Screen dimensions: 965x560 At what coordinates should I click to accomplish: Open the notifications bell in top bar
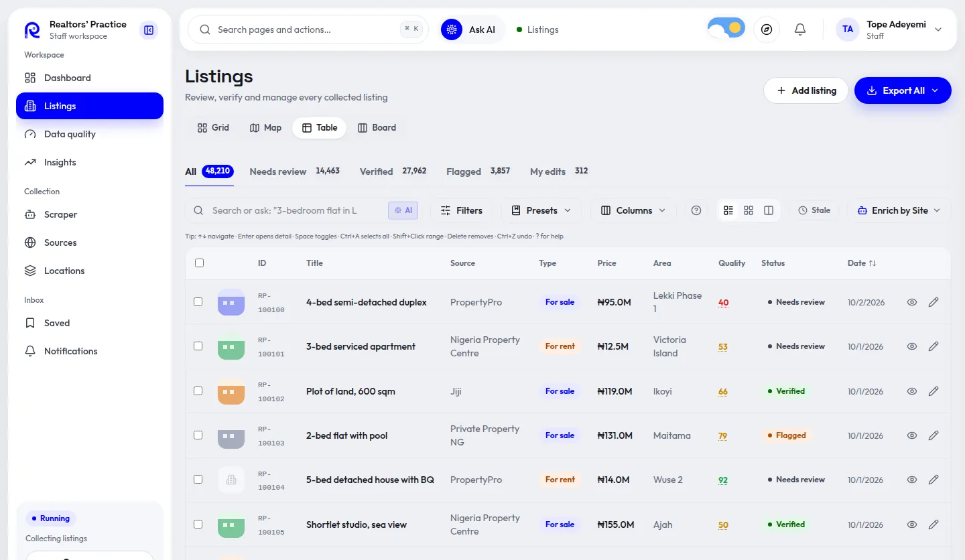[x=800, y=29]
